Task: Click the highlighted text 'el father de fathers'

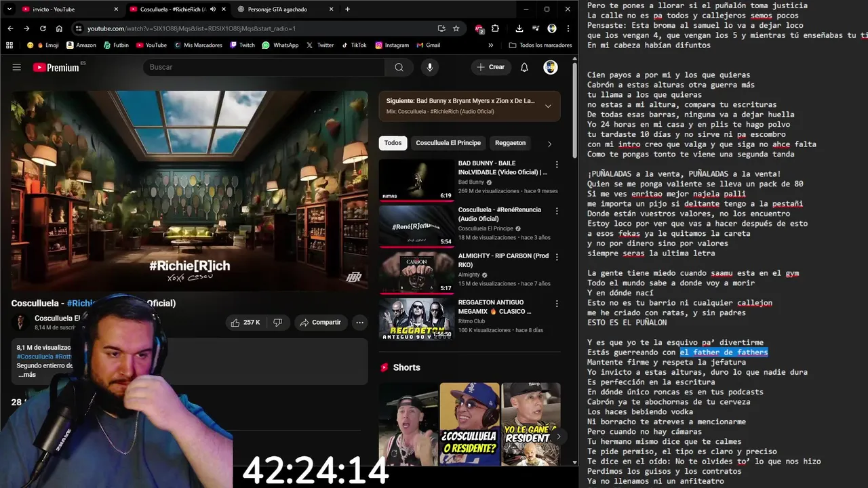Action: point(724,352)
